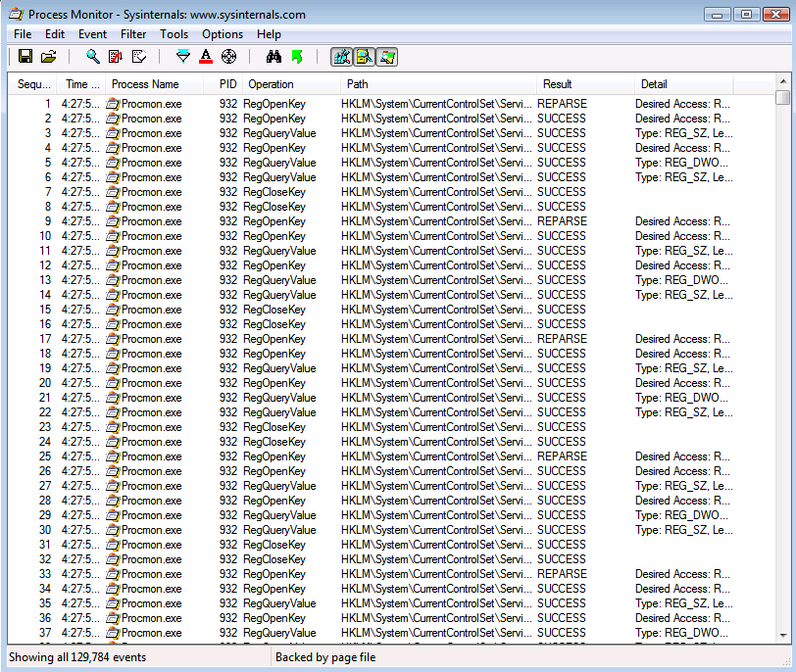Sort by PID column header
Screen dimensions: 796x672
[x=224, y=84]
